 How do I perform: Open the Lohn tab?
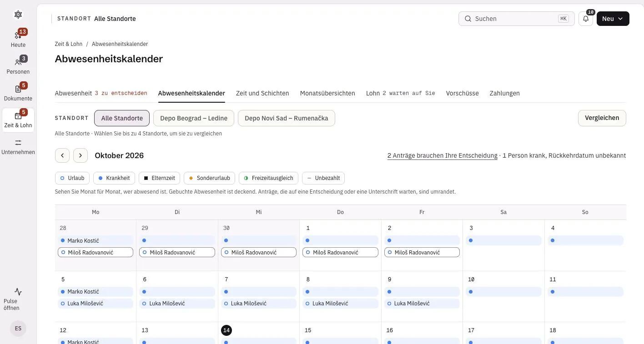point(400,93)
